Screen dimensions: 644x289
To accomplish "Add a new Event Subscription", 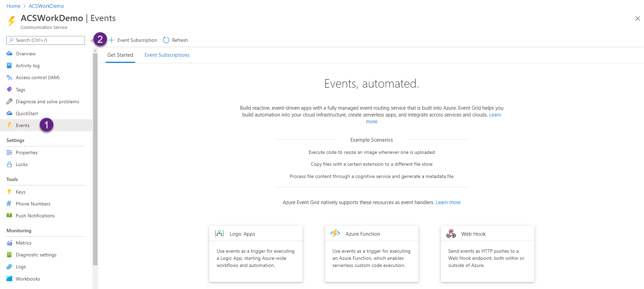I will coord(133,40).
